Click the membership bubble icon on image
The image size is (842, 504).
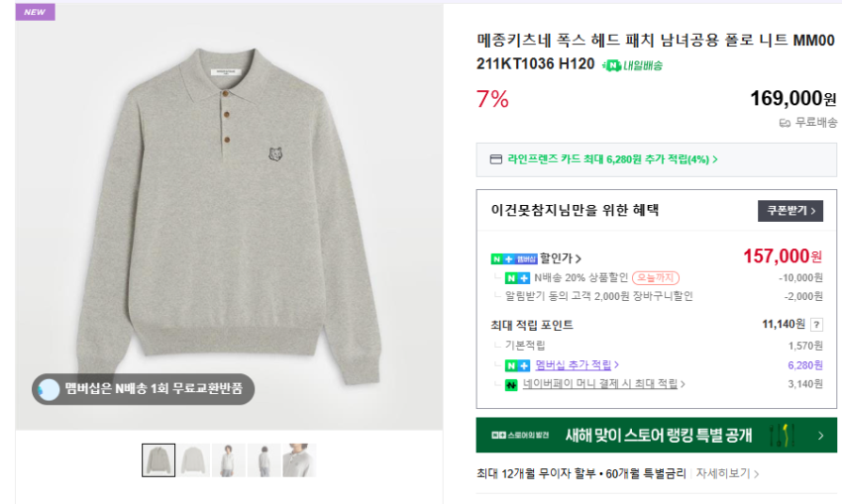49,389
